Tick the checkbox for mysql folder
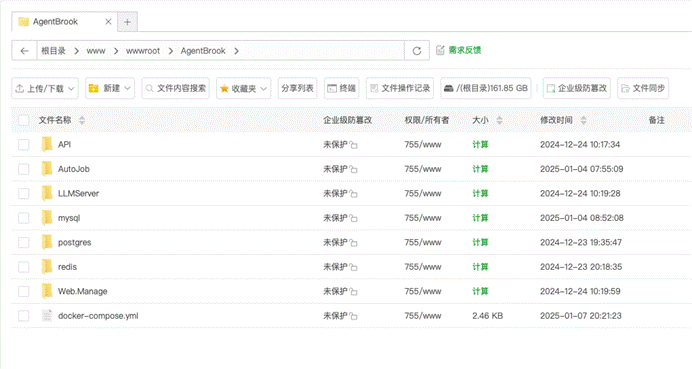The height and width of the screenshot is (369, 692). (x=24, y=218)
